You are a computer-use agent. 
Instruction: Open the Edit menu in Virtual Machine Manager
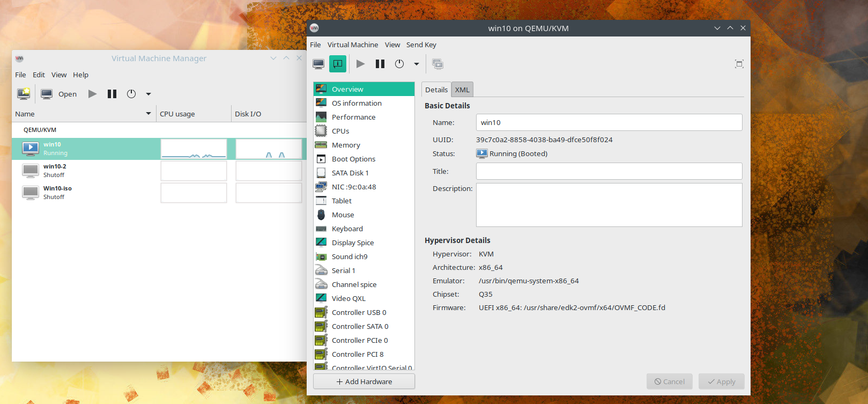pyautogui.click(x=39, y=75)
